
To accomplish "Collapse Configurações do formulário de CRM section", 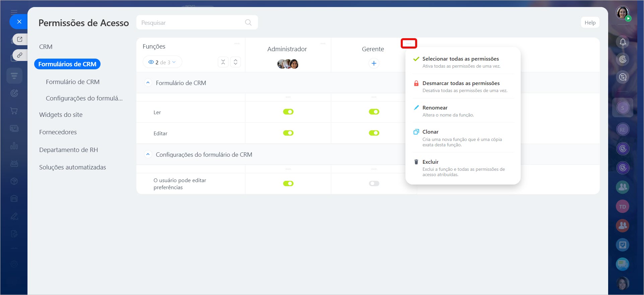I will point(148,154).
